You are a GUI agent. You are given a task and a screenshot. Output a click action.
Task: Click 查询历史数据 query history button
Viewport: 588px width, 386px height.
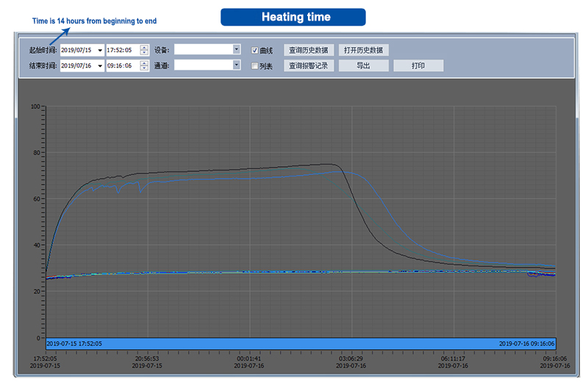point(308,50)
